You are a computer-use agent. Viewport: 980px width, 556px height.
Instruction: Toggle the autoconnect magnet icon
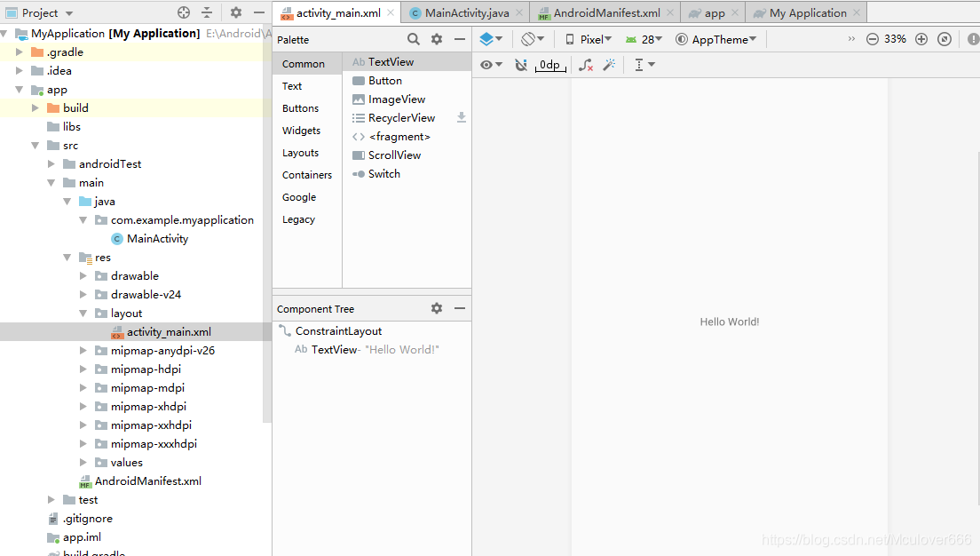520,65
